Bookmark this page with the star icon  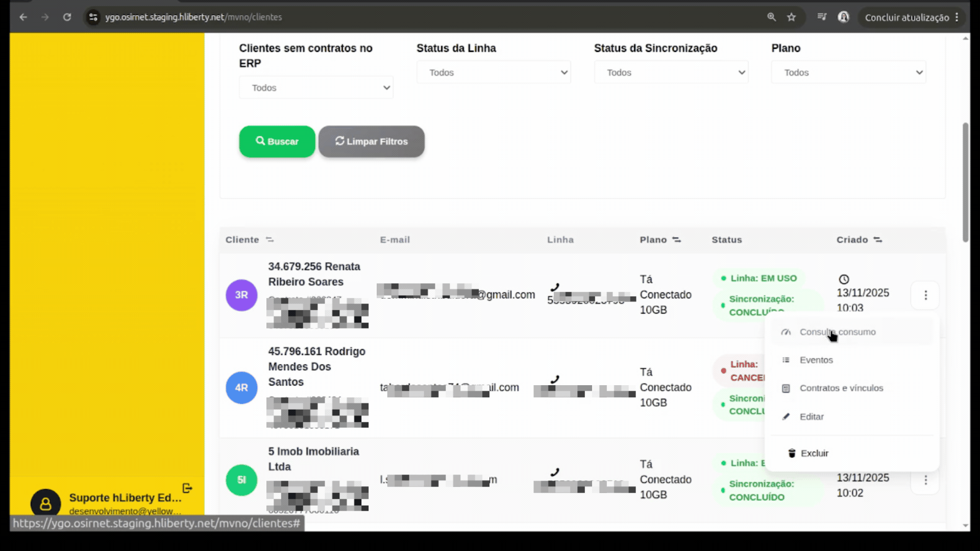[791, 17]
